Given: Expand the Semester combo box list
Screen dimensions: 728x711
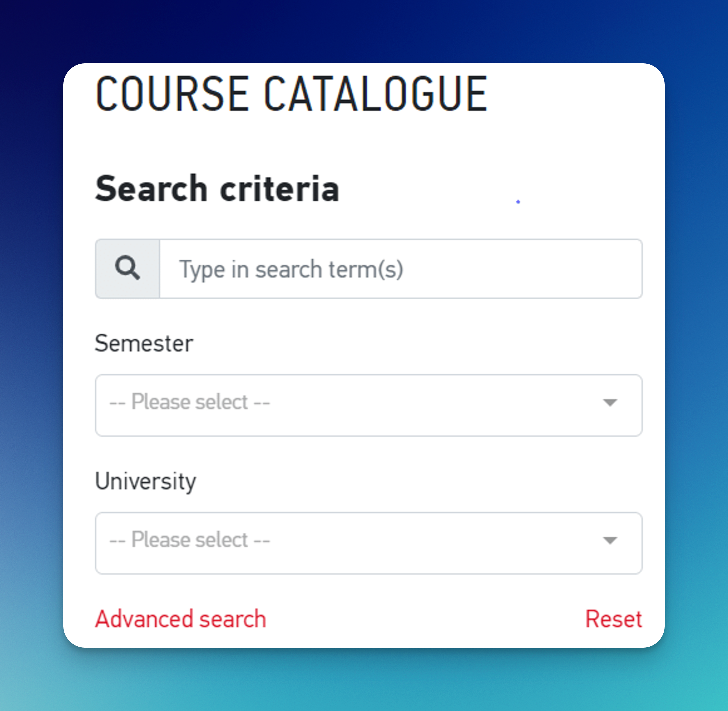Looking at the screenshot, I should point(369,405).
